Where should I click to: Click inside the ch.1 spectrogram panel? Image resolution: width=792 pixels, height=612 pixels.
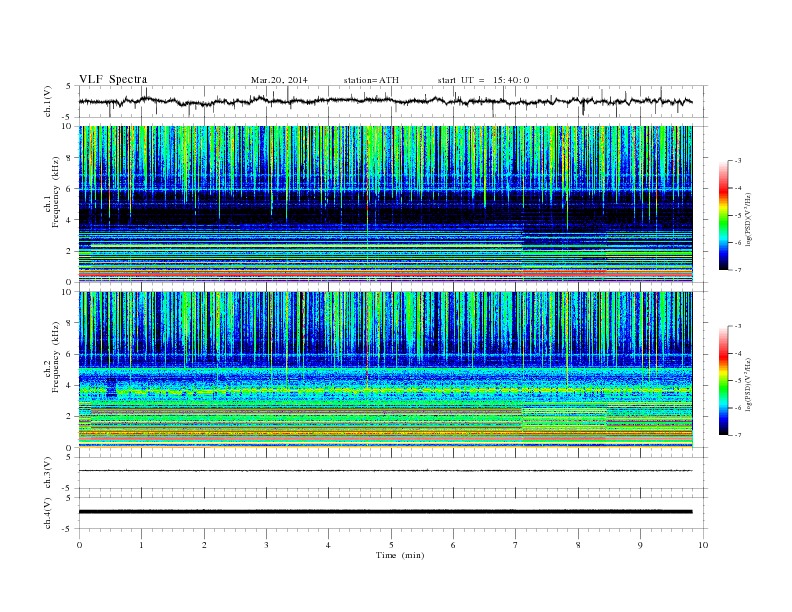pos(385,204)
